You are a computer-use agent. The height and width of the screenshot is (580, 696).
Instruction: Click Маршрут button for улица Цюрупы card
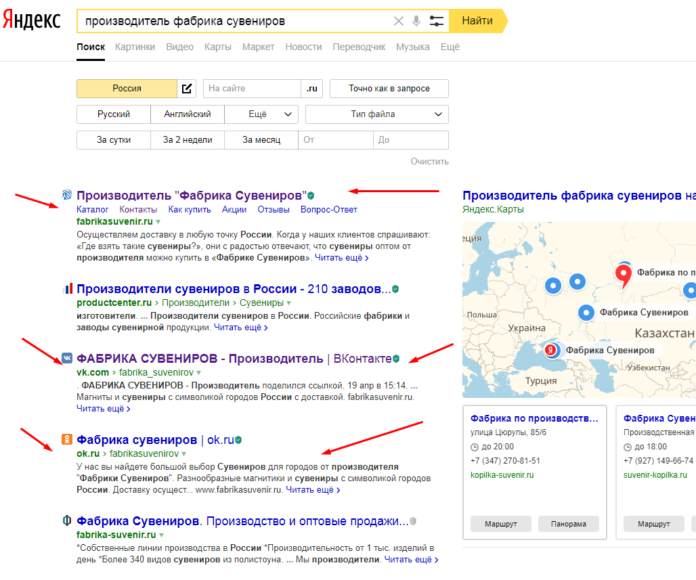[x=501, y=524]
